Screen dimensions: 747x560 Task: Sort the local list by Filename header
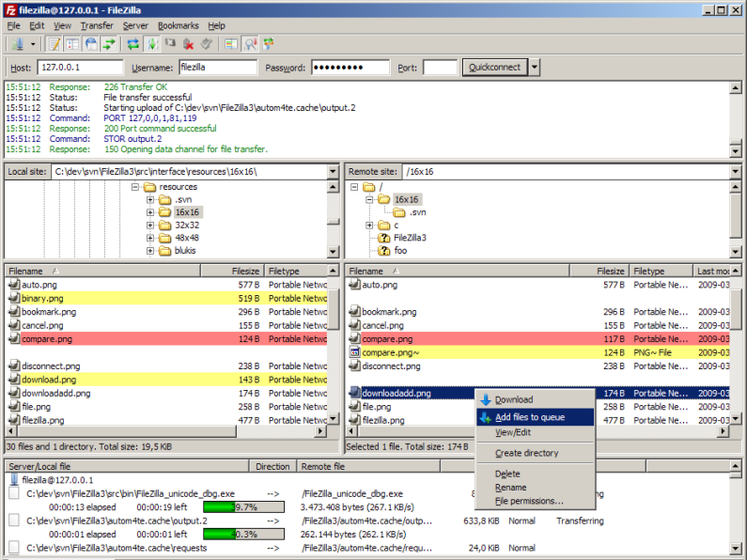pyautogui.click(x=102, y=271)
